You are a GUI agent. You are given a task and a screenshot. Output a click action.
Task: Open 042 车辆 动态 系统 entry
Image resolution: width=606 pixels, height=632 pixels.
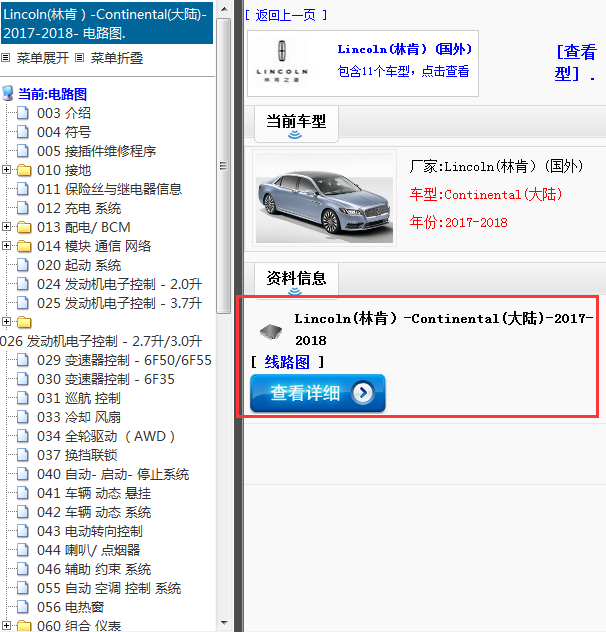(x=94, y=512)
